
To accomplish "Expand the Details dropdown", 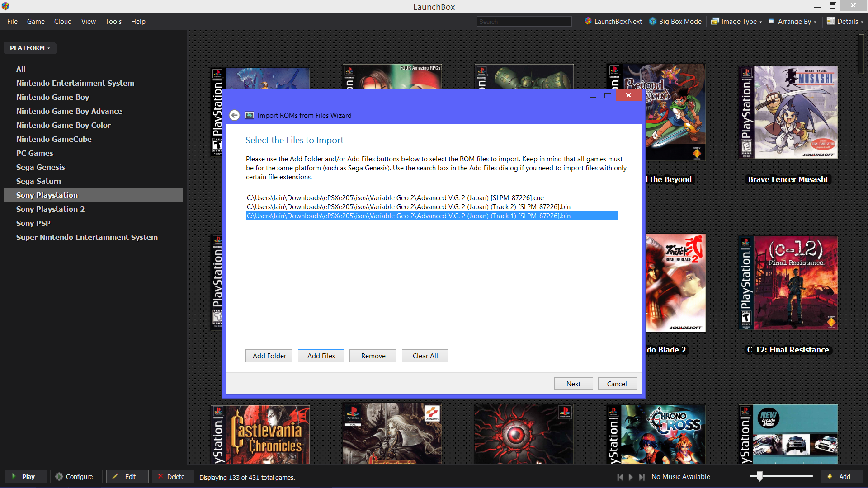I will click(x=845, y=21).
